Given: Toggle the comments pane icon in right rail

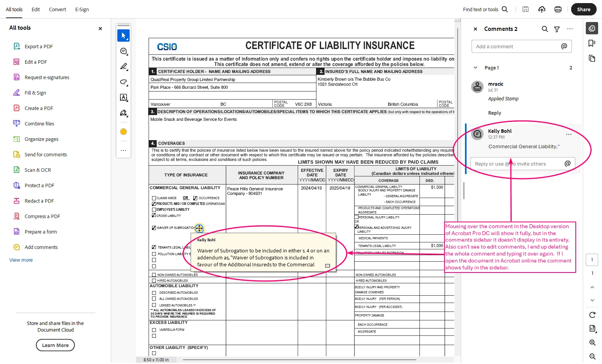Looking at the screenshot, I should coord(592,28).
